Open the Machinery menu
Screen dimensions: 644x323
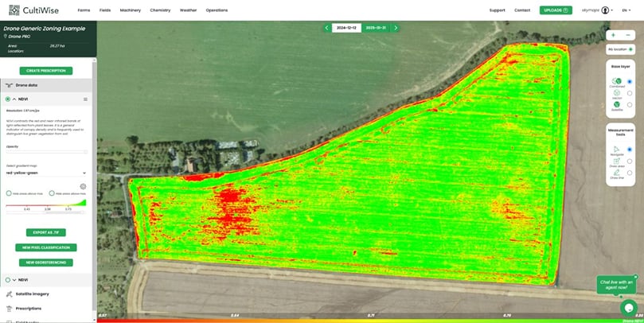[x=131, y=10]
